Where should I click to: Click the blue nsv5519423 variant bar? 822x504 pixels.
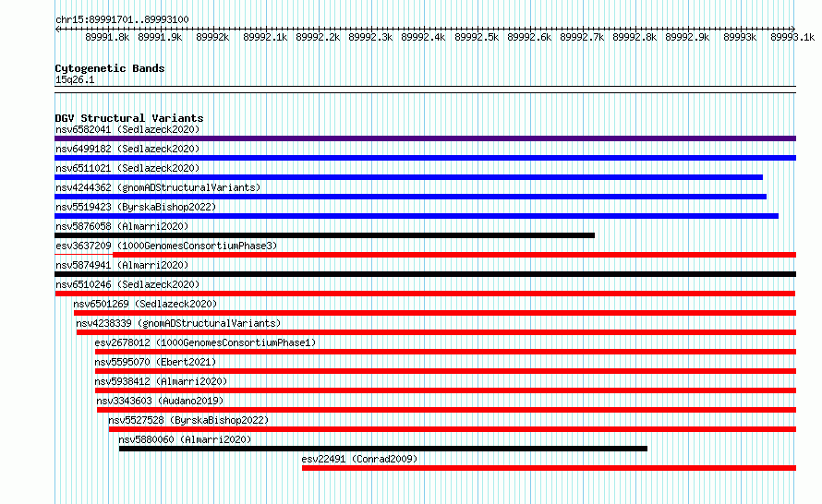417,216
